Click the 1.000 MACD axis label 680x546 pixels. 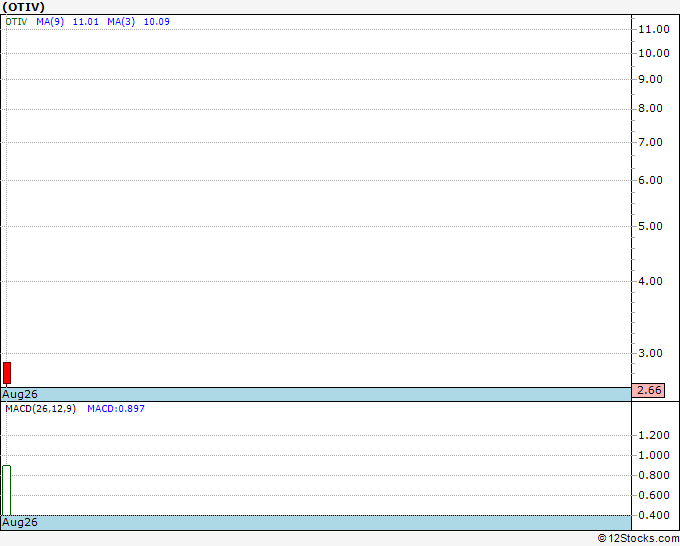(654, 455)
